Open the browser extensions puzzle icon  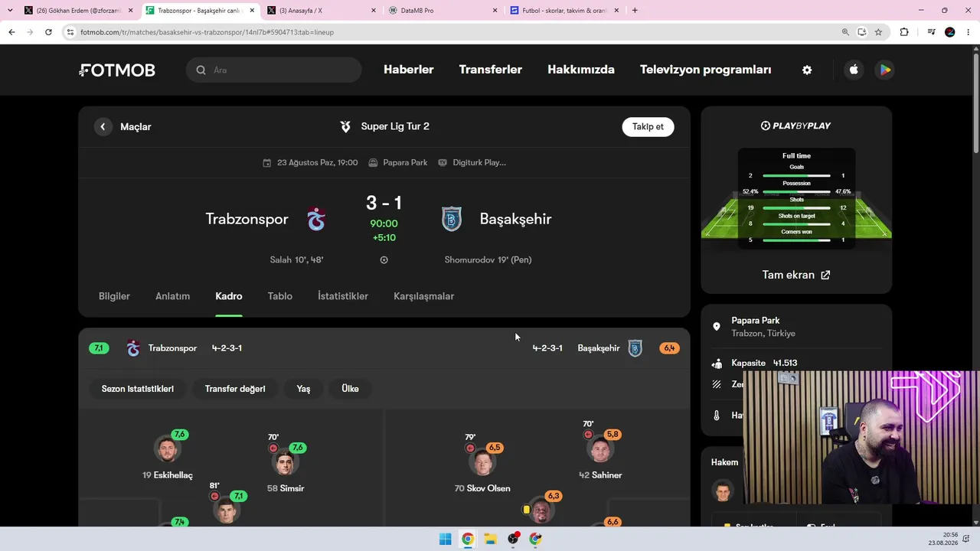point(904,32)
